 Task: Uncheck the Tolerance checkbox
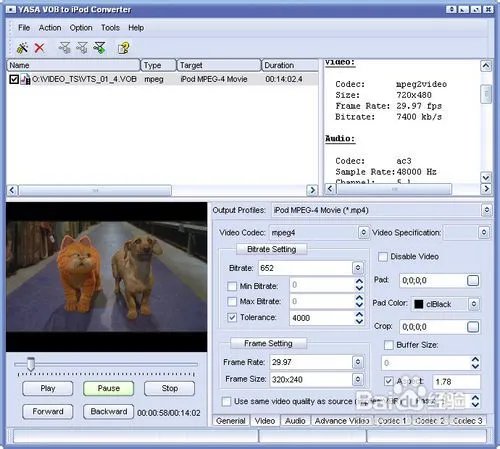[232, 317]
